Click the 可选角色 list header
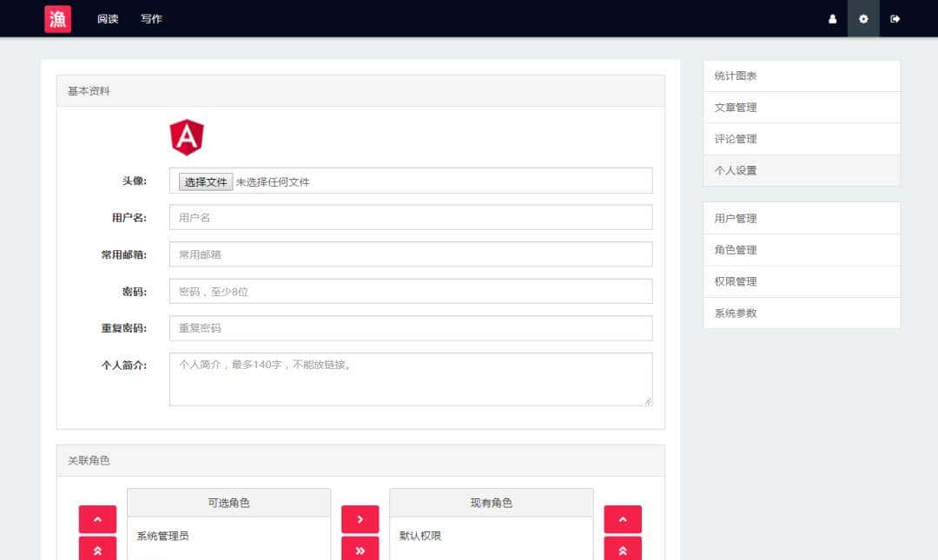The width and height of the screenshot is (938, 560). [228, 503]
